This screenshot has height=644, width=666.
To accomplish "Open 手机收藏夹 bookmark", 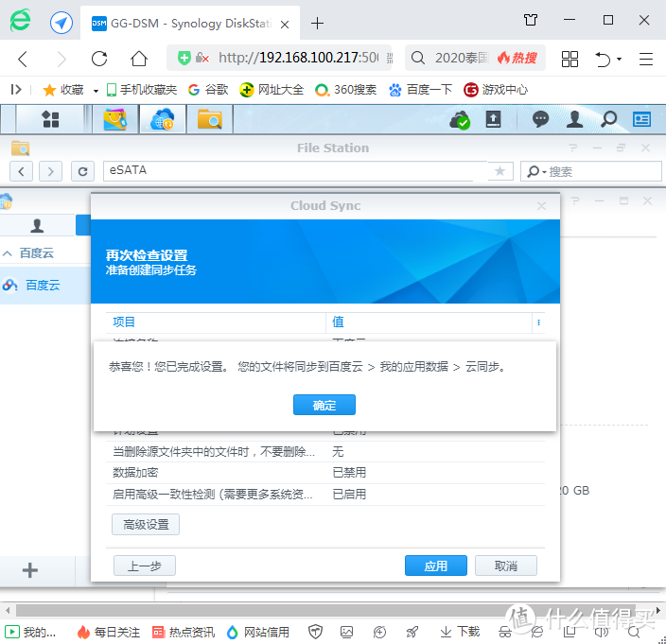I will pyautogui.click(x=142, y=90).
